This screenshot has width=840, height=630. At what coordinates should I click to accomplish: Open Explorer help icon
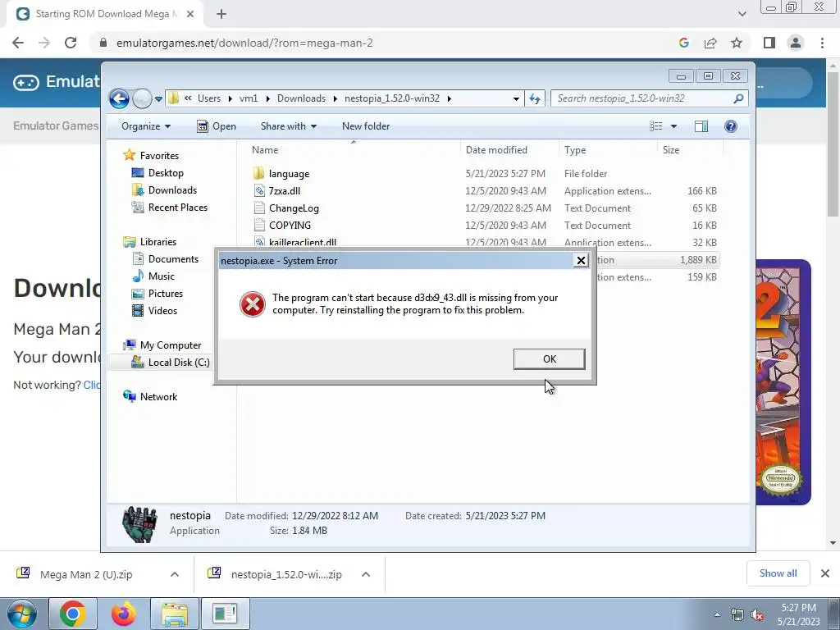pyautogui.click(x=730, y=126)
